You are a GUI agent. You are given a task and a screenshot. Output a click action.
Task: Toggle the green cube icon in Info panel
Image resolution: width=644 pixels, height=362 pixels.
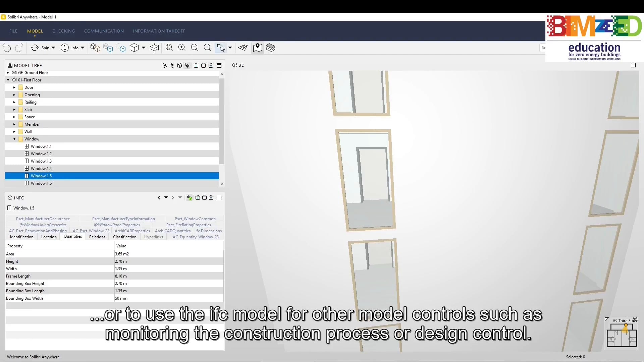190,198
